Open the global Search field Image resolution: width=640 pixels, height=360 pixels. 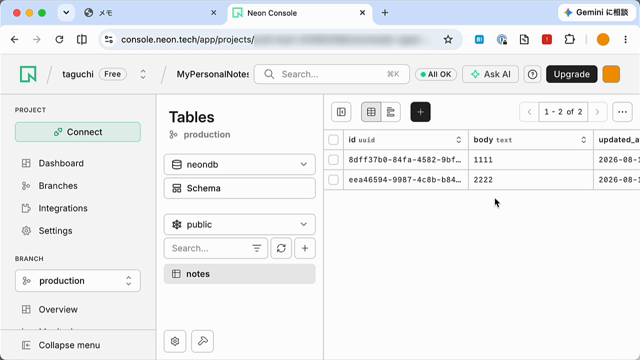(332, 74)
